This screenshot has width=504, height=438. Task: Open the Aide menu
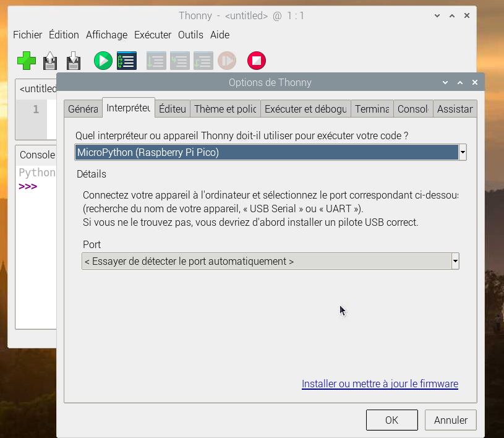point(220,35)
